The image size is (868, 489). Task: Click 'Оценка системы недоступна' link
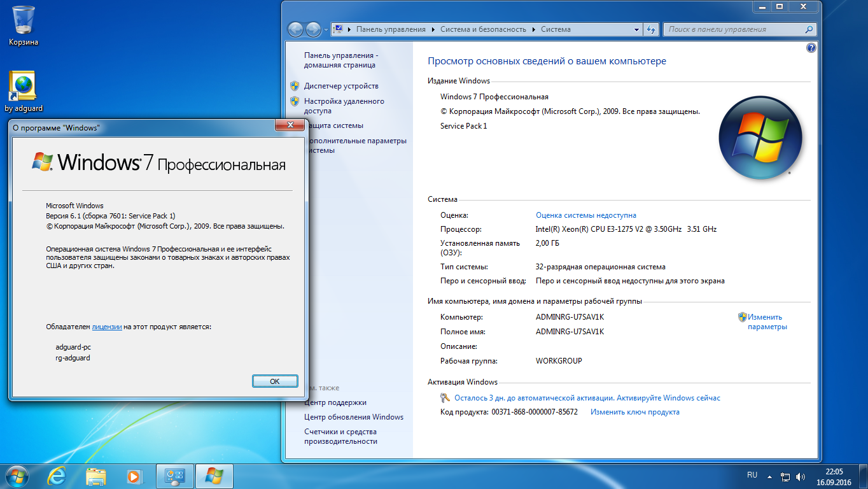(586, 215)
